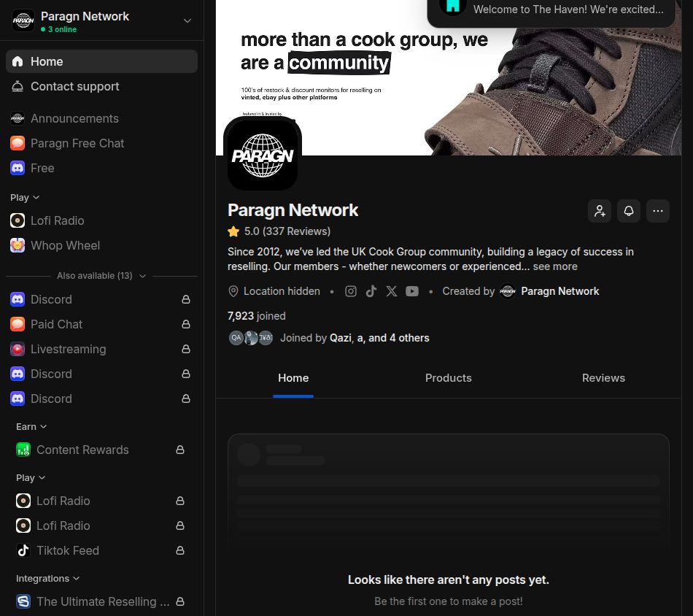Open the Instagram profile icon

click(x=351, y=291)
